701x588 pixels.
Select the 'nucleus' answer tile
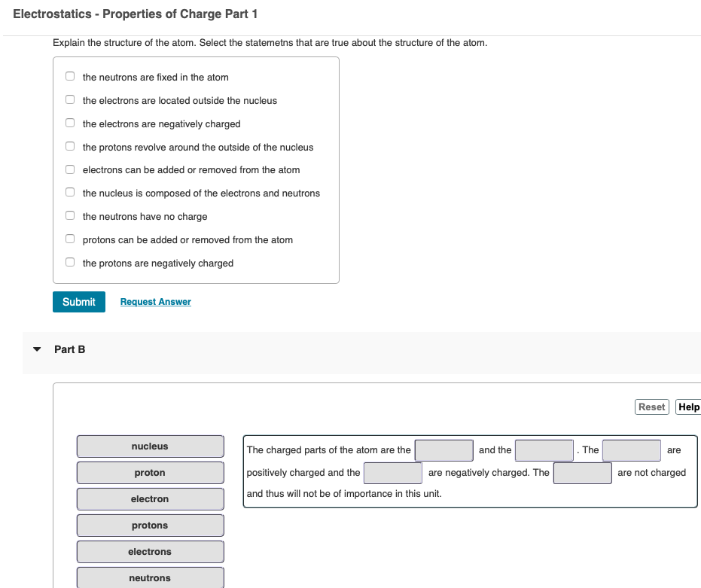point(150,446)
